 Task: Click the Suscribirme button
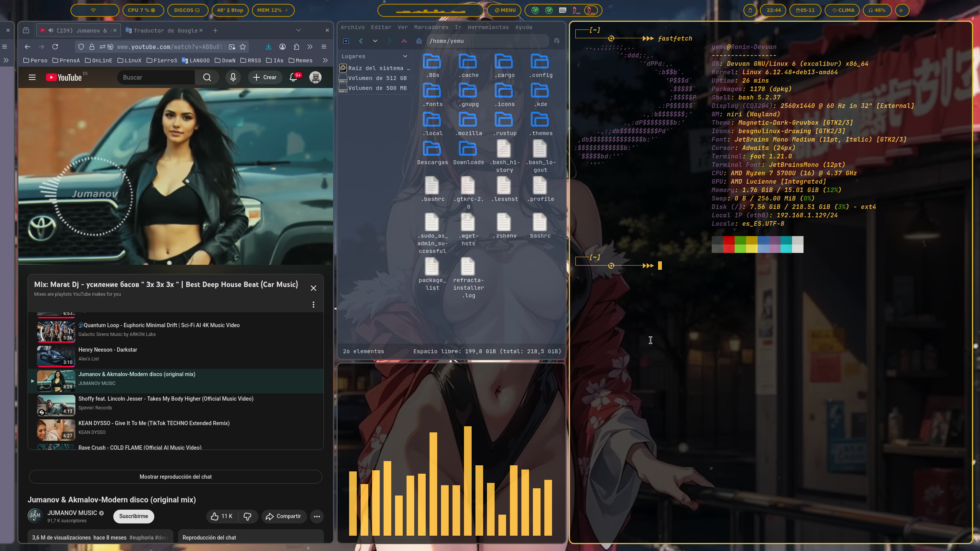[133, 516]
